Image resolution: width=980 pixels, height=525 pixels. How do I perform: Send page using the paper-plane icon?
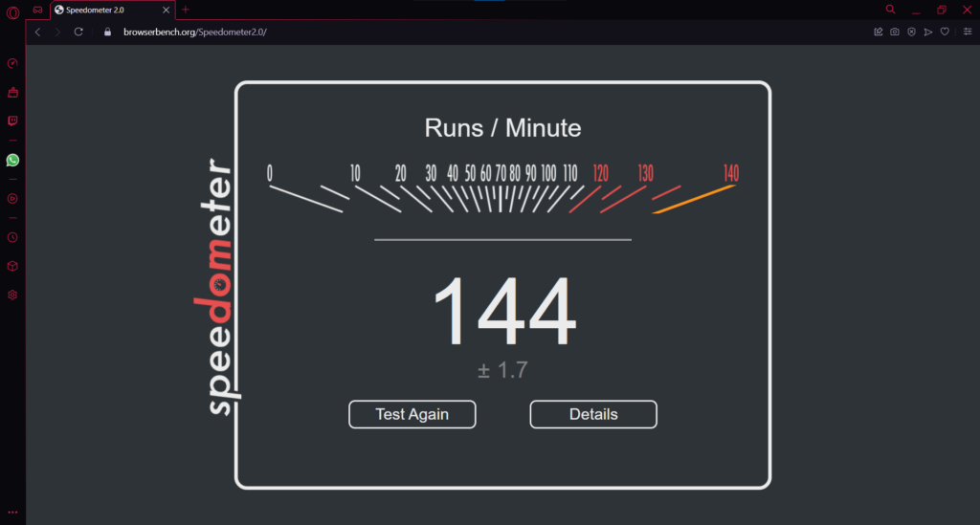point(928,32)
